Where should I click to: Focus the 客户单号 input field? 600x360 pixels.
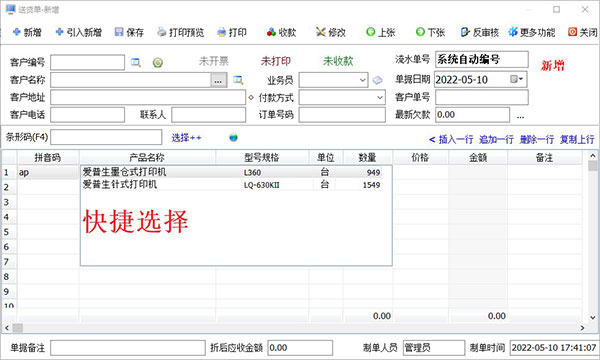(x=482, y=98)
